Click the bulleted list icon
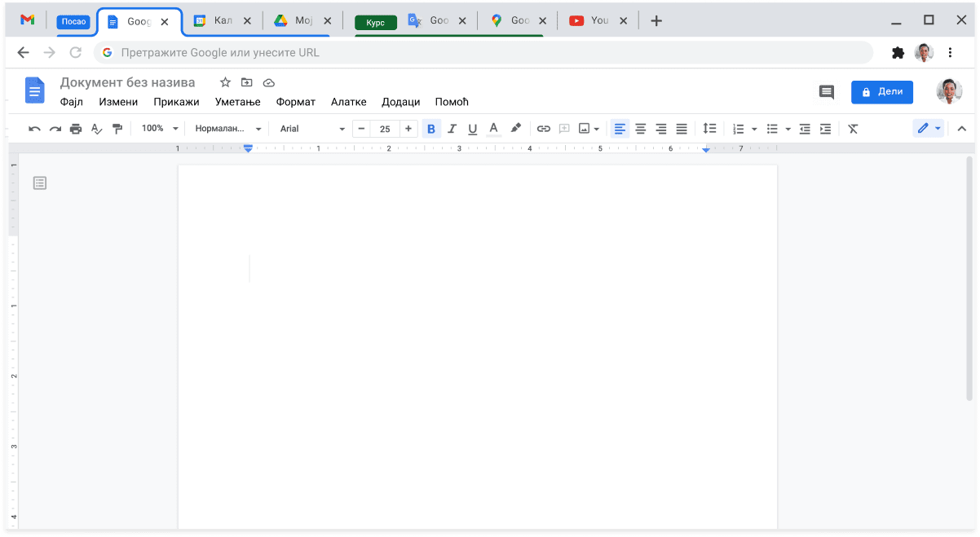Image resolution: width=980 pixels, height=537 pixels. tap(772, 129)
